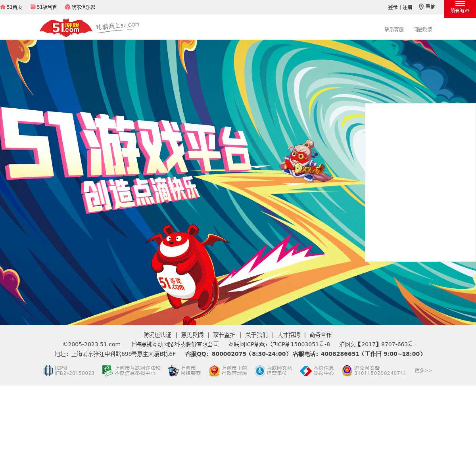Open the 51首页 link
The image size is (476, 476).
(x=14, y=7)
